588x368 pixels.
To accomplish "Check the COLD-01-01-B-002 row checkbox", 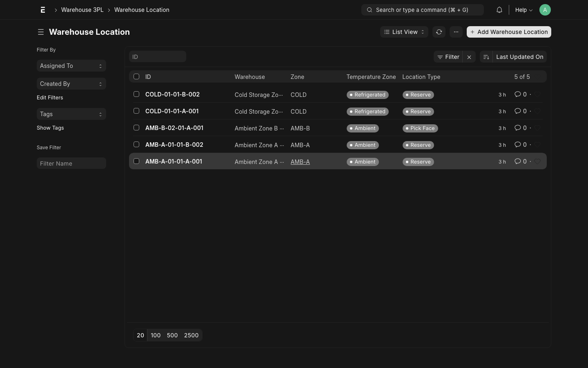I will [136, 94].
